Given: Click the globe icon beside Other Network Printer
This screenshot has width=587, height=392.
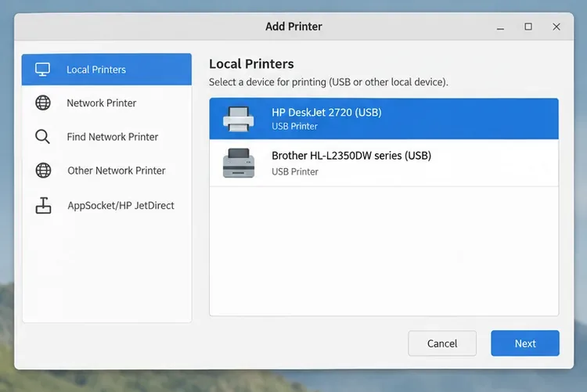Looking at the screenshot, I should (43, 171).
